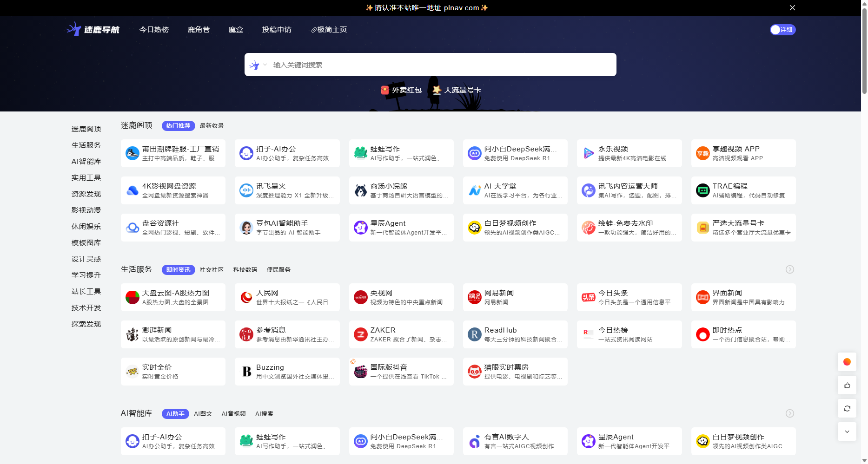This screenshot has height=464, width=868.
Task: Open the 界面新闻 card
Action: [743, 297]
